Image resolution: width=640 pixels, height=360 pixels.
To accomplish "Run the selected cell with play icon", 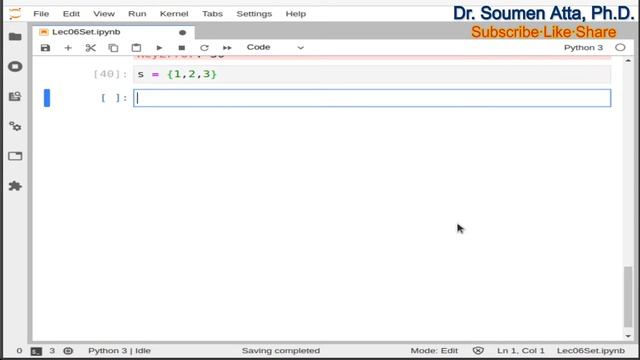I will click(x=159, y=48).
